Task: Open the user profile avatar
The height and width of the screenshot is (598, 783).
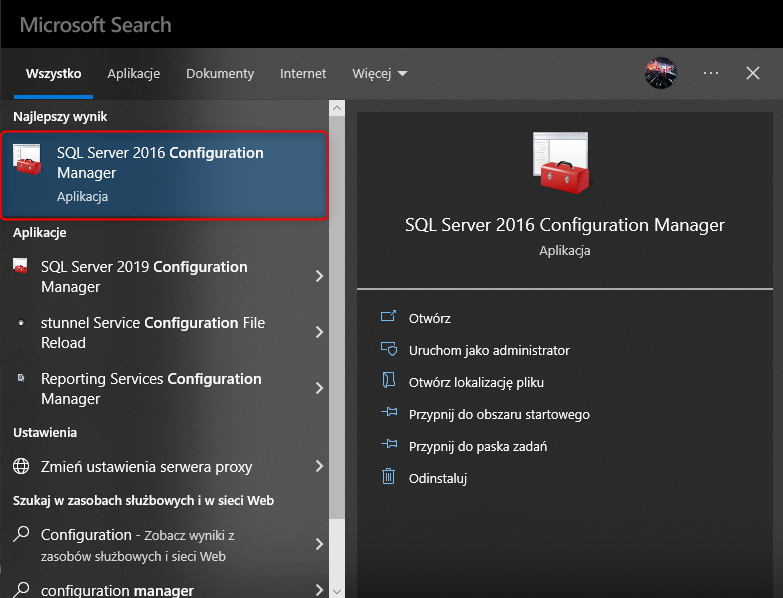Action: click(661, 73)
